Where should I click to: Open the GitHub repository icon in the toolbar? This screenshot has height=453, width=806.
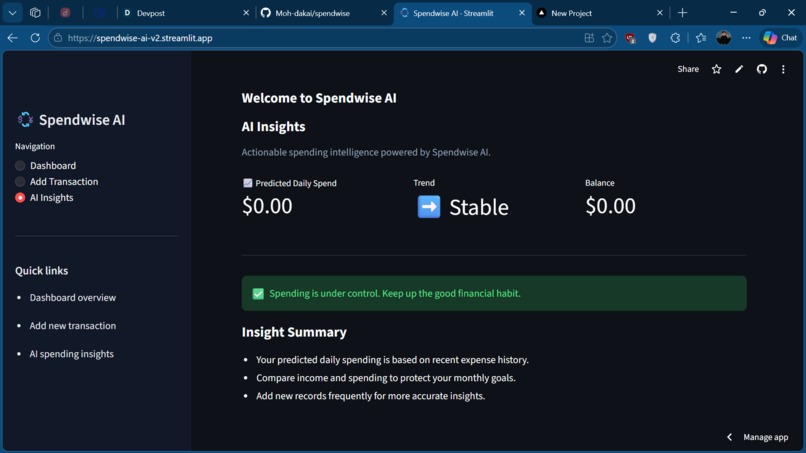click(x=762, y=69)
